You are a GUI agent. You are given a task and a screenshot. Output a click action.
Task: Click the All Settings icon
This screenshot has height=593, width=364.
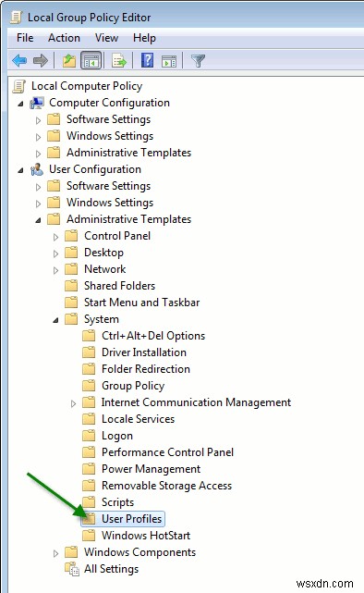72,569
